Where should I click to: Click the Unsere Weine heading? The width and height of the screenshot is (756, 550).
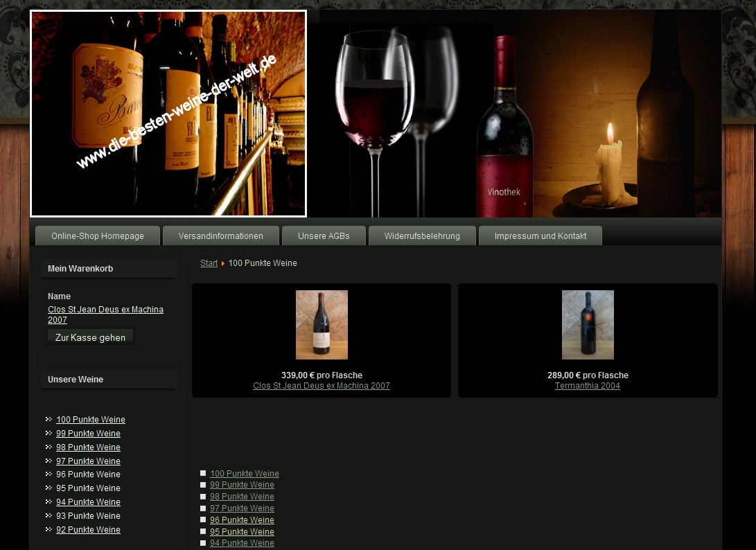point(76,380)
